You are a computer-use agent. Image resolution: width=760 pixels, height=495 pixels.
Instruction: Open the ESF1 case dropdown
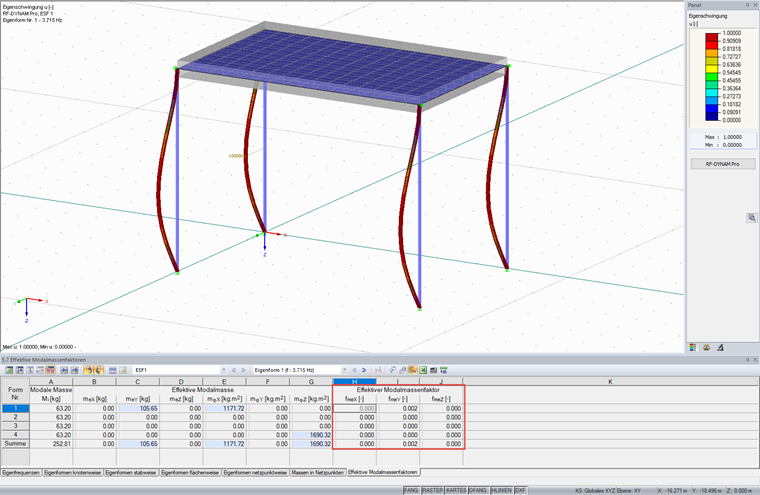pos(223,370)
